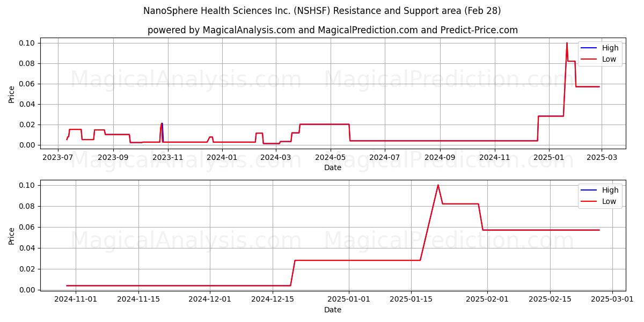
Task: Click the 0.00 y-tick of lower chart
Action: click(x=28, y=290)
